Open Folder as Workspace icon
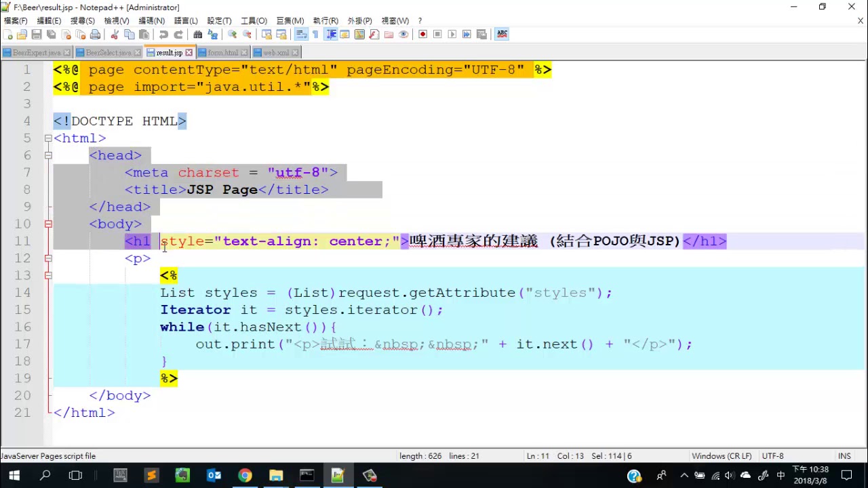This screenshot has width=868, height=488. click(389, 34)
